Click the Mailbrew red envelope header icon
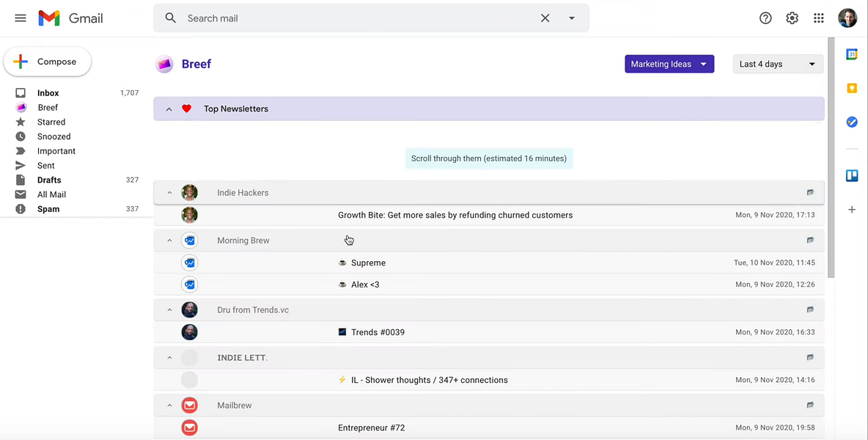 [x=189, y=405]
